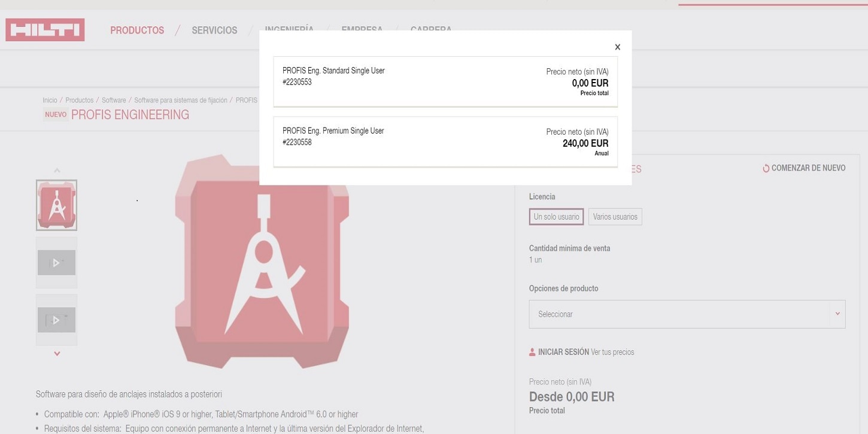Click the large PROFIS Engineering product image

pyautogui.click(x=262, y=261)
